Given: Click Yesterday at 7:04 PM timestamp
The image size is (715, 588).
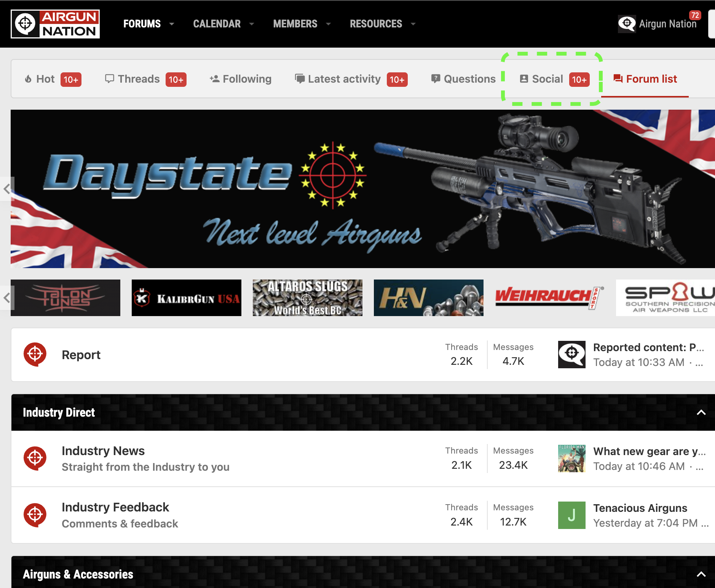Looking at the screenshot, I should click(x=645, y=523).
